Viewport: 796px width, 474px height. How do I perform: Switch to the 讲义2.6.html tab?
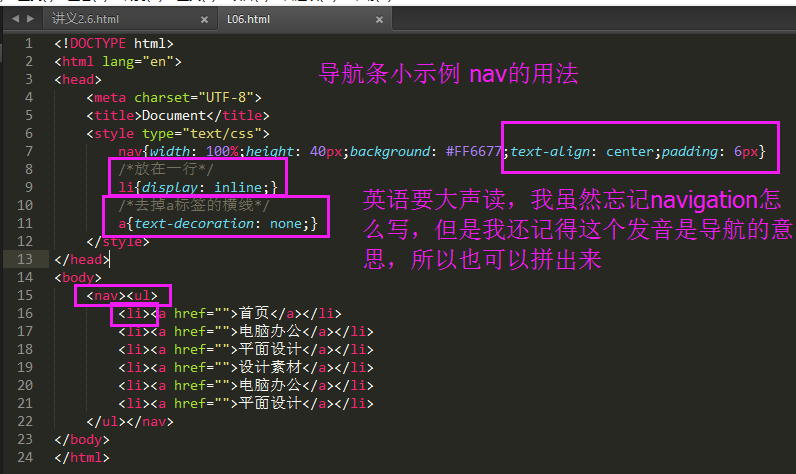tap(85, 19)
